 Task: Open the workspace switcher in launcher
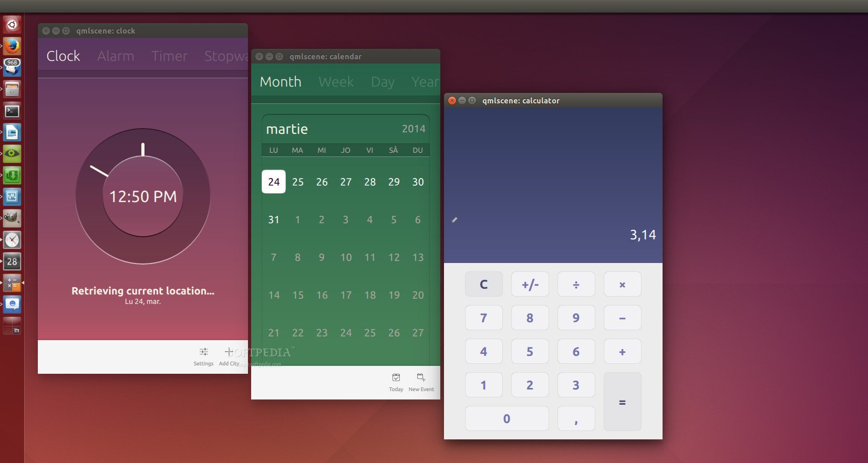[x=12, y=325]
